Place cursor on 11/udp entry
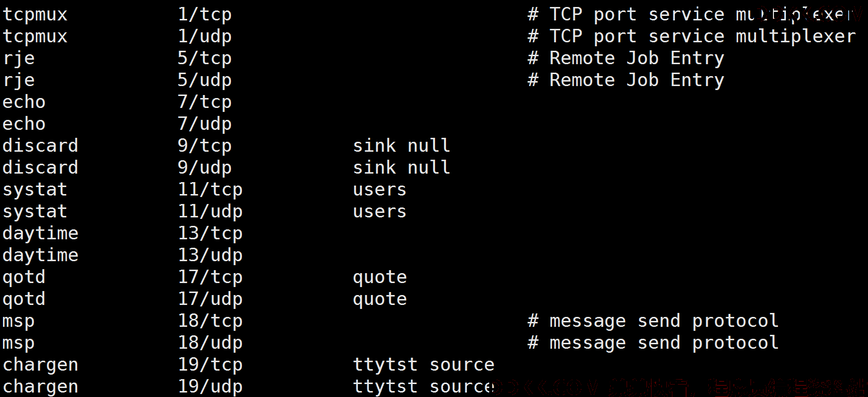Viewport: 868px width, 397px height. click(210, 211)
